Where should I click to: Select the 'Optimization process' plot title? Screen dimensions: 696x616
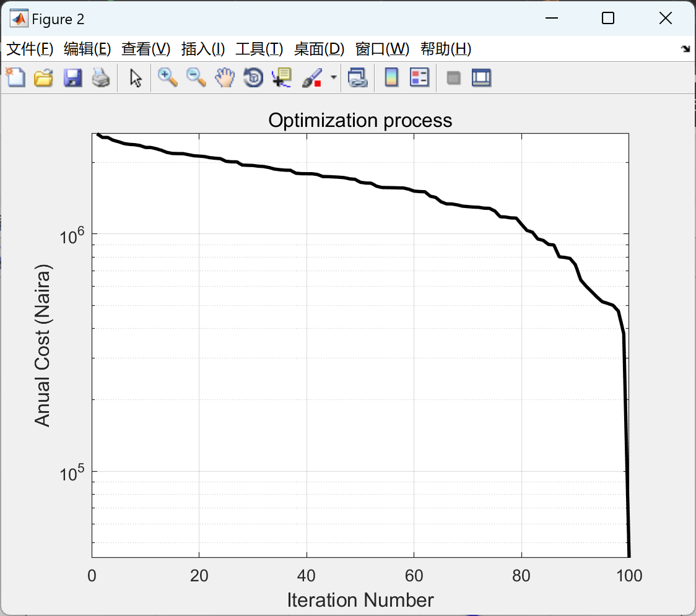360,120
